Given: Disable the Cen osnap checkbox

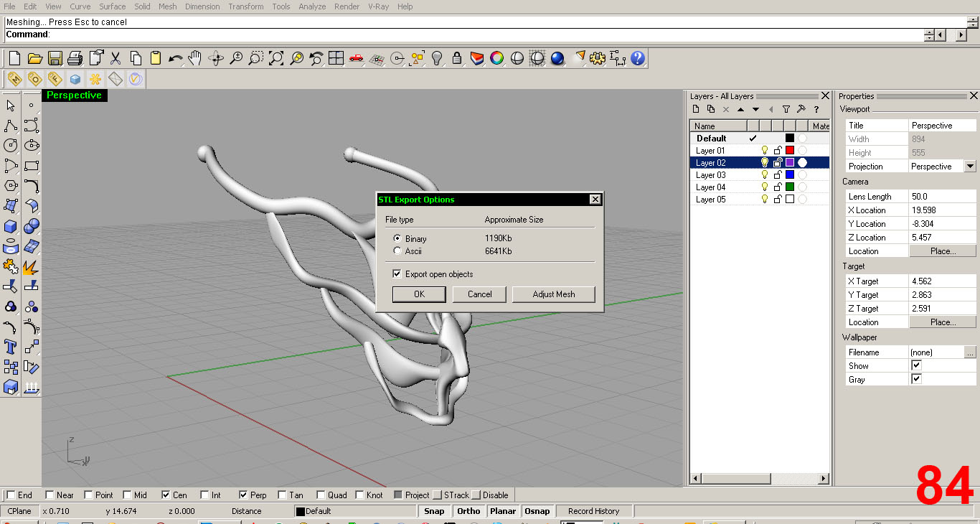Looking at the screenshot, I should coord(166,495).
